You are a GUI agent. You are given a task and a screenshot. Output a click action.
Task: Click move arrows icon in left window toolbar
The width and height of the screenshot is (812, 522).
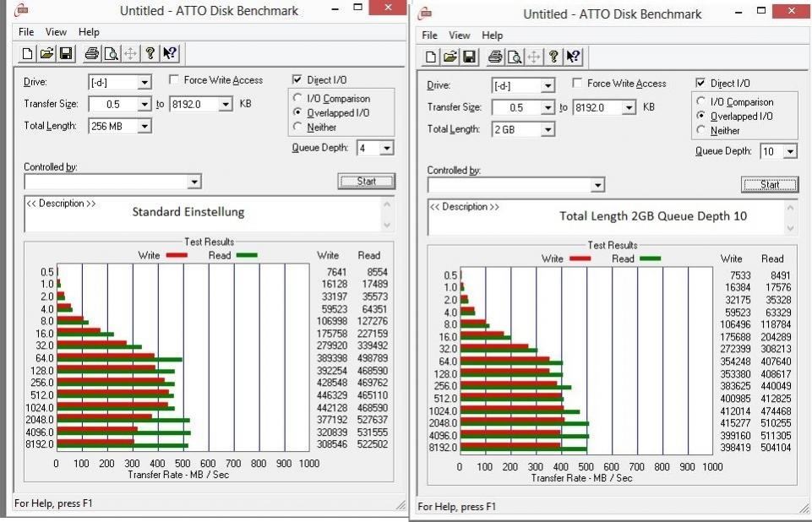[130, 53]
